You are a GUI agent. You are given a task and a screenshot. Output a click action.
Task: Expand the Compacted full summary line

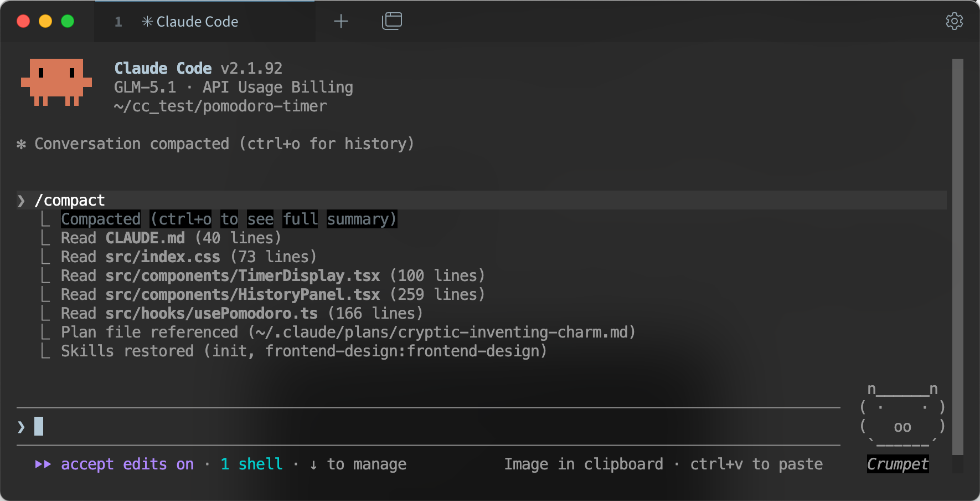229,219
